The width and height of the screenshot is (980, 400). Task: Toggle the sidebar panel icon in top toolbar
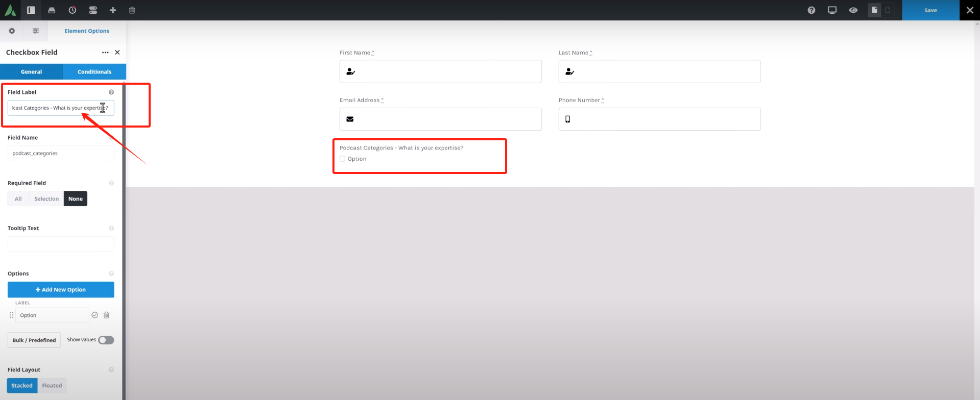coord(31,10)
